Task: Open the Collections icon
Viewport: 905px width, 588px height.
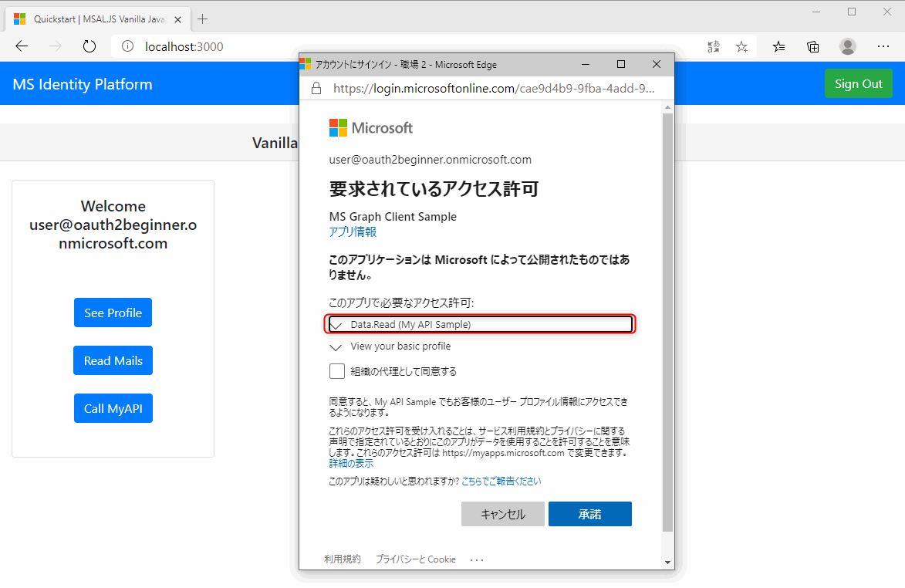Action: tap(812, 47)
